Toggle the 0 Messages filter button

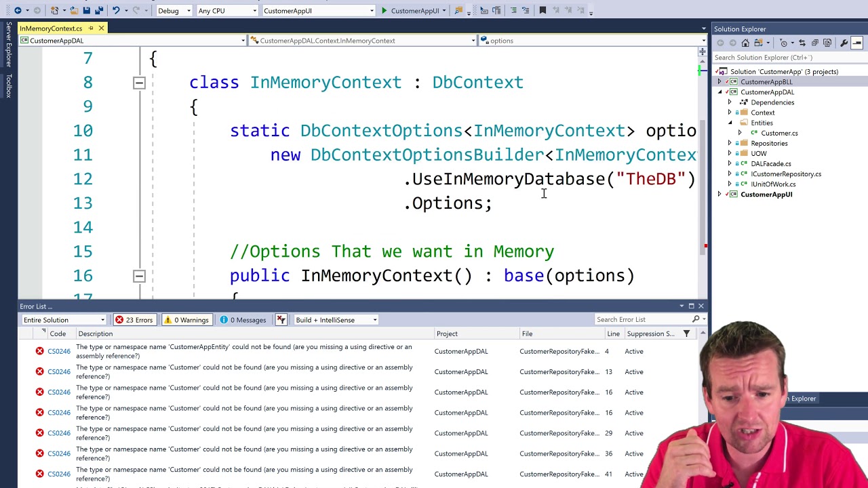pos(243,320)
